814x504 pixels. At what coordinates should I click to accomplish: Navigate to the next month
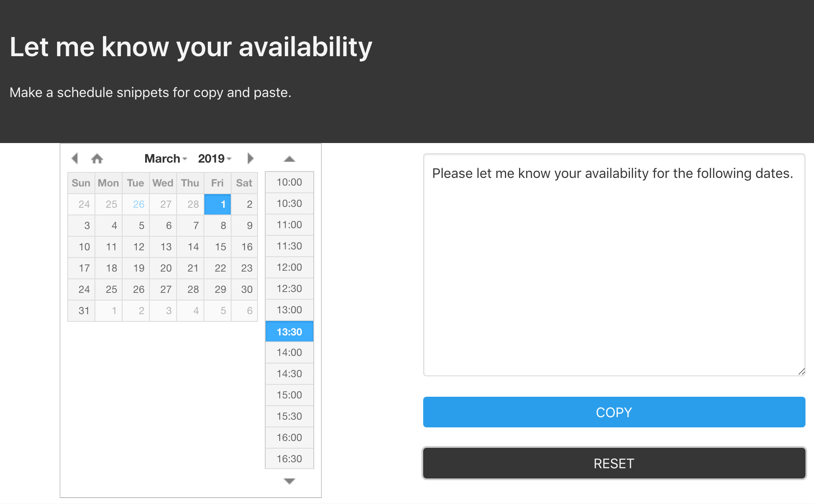tap(250, 158)
